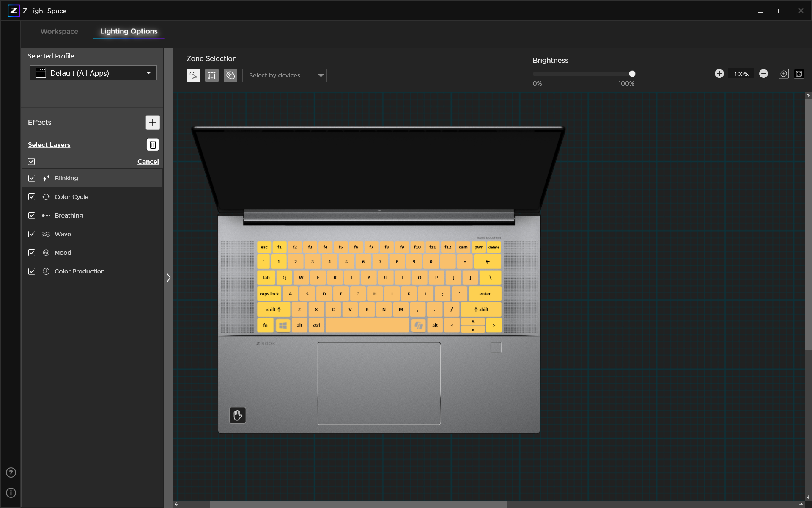This screenshot has width=812, height=508.
Task: Click the fit-to-view icon
Action: 799,73
